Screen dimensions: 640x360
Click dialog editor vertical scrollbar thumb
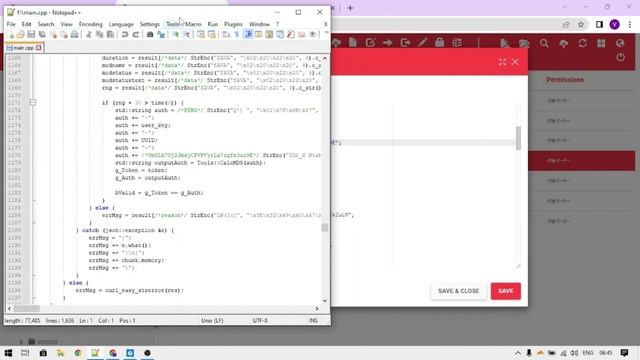click(518, 138)
